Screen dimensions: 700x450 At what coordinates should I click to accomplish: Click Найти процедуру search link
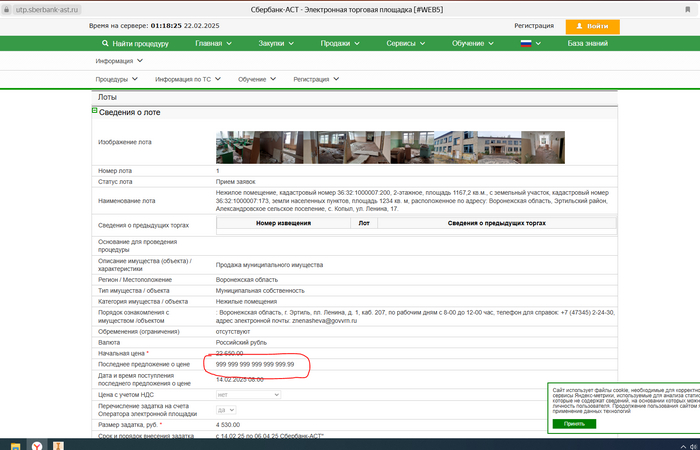pyautogui.click(x=135, y=43)
